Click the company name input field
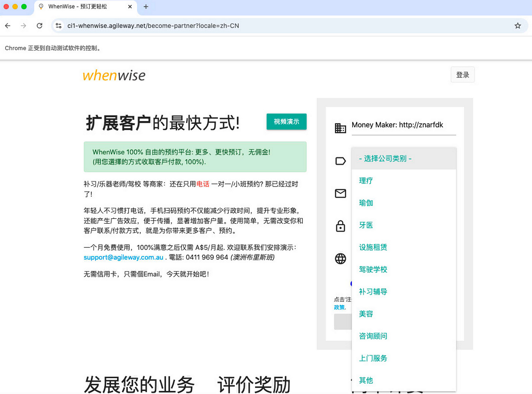The image size is (532, 394). 404,125
